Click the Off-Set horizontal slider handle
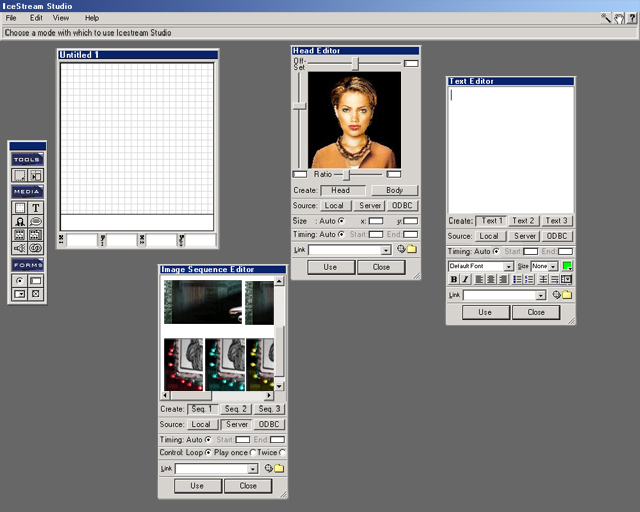Viewport: 640px width, 512px height. [356, 63]
